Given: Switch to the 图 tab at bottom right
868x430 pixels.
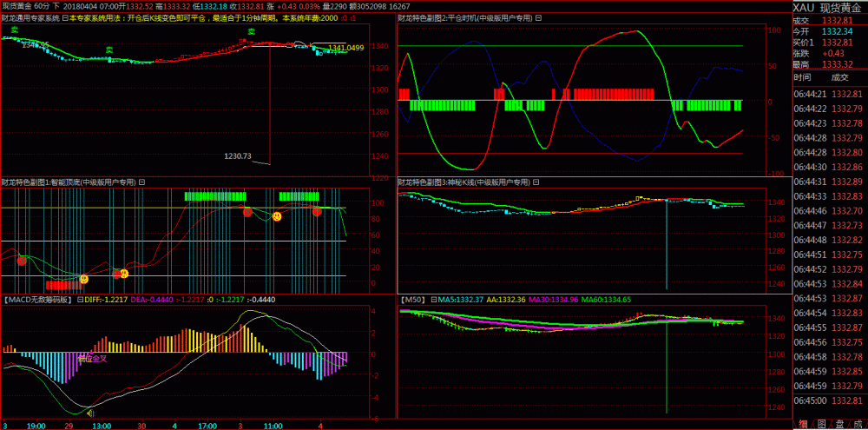Looking at the screenshot, I should point(821,425).
